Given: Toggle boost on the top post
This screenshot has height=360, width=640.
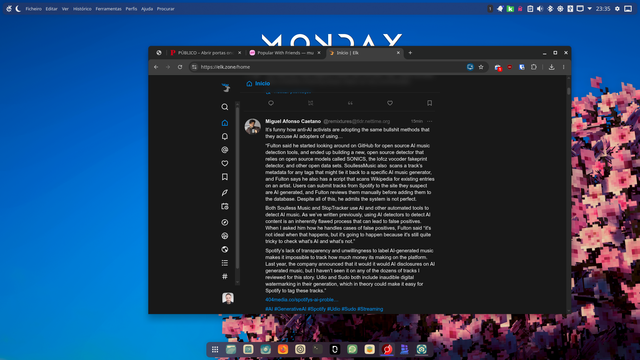Looking at the screenshot, I should click(x=311, y=103).
